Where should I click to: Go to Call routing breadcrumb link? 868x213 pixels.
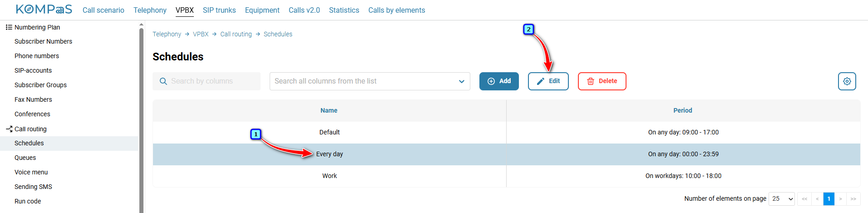(x=236, y=34)
